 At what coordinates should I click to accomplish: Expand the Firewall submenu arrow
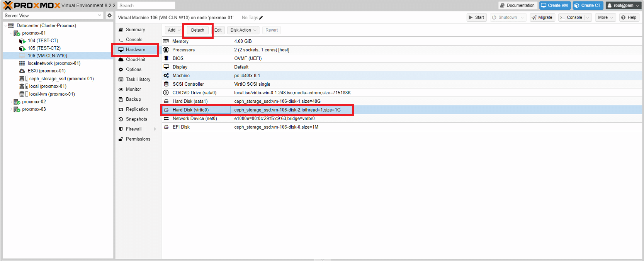[155, 129]
